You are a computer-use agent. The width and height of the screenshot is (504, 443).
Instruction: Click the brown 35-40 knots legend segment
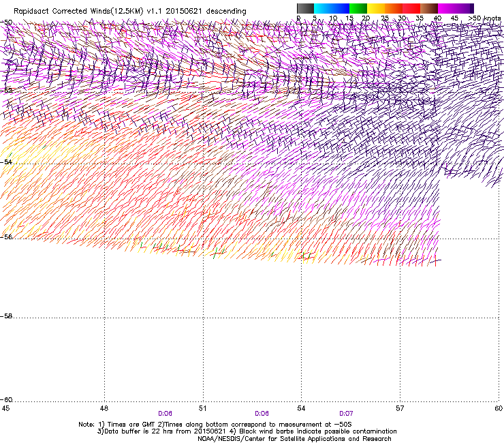pos(429,8)
